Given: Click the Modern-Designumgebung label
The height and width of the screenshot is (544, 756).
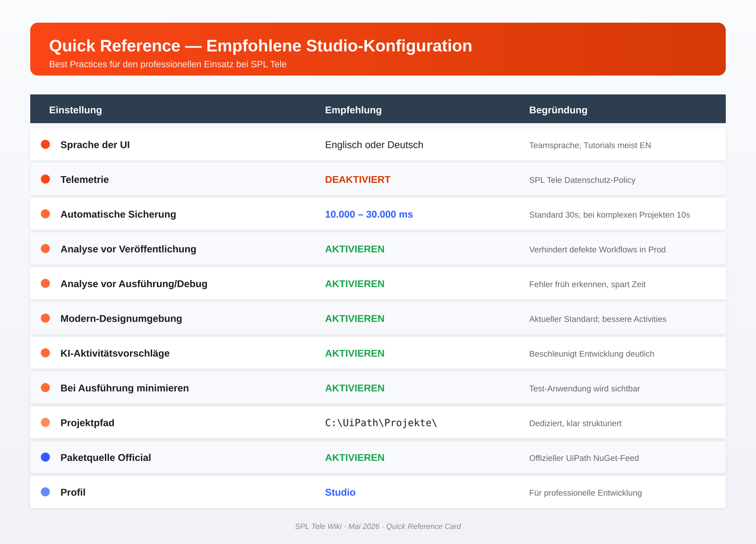Looking at the screenshot, I should pyautogui.click(x=121, y=319).
